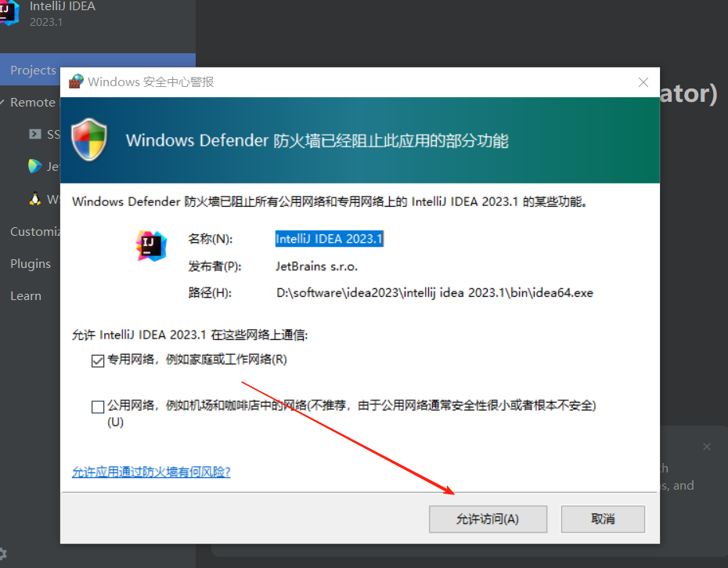This screenshot has width=728, height=568.
Task: Click the idea64.exe path text
Action: pos(434,293)
